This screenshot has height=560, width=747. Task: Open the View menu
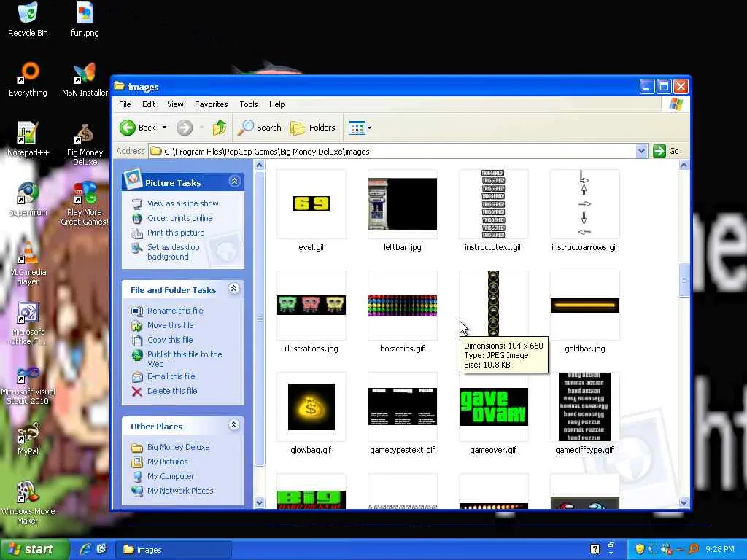coord(175,104)
